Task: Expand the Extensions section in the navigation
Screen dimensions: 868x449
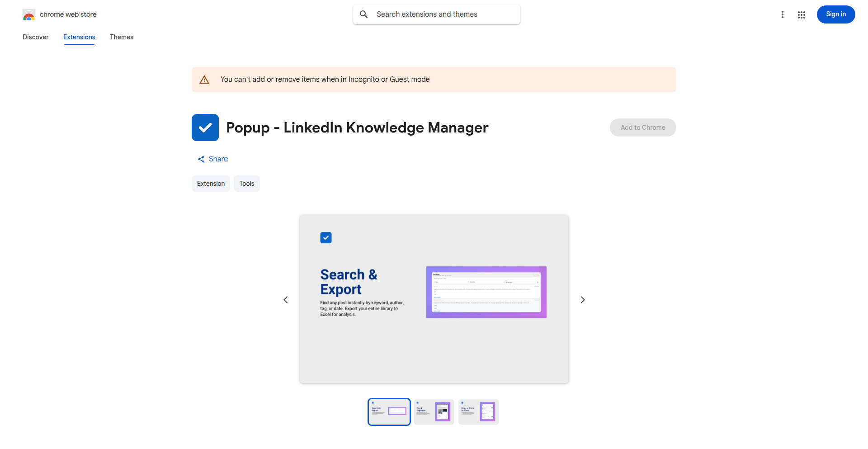Action: [79, 37]
